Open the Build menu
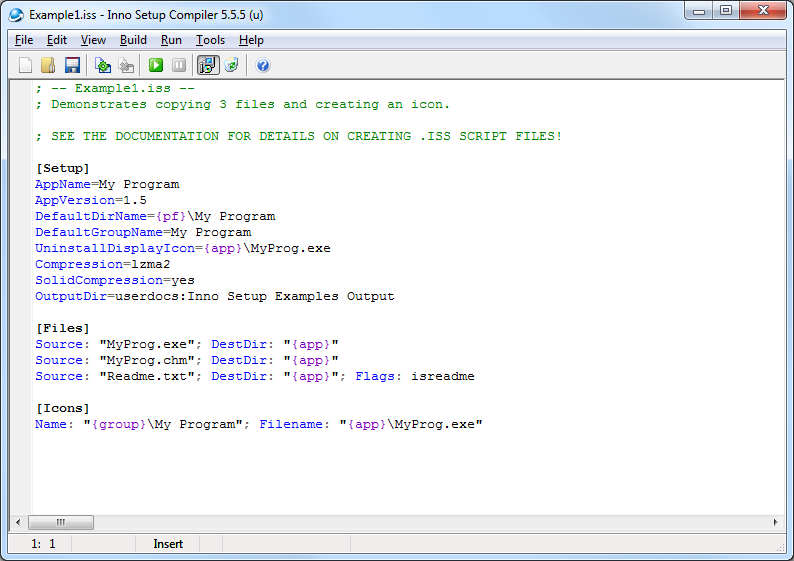 tap(133, 40)
